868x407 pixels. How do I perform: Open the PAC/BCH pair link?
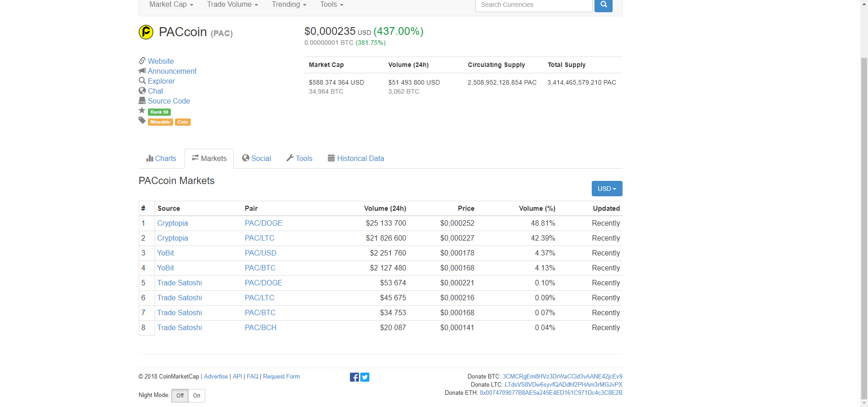[x=260, y=328]
